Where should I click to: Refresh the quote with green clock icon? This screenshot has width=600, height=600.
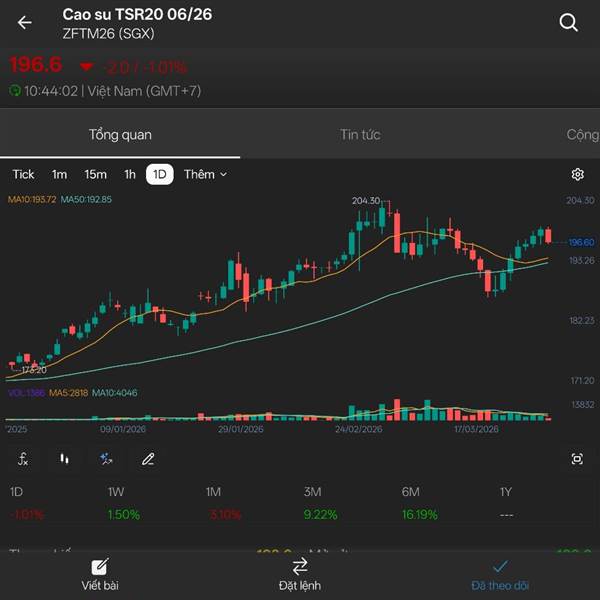(15, 91)
